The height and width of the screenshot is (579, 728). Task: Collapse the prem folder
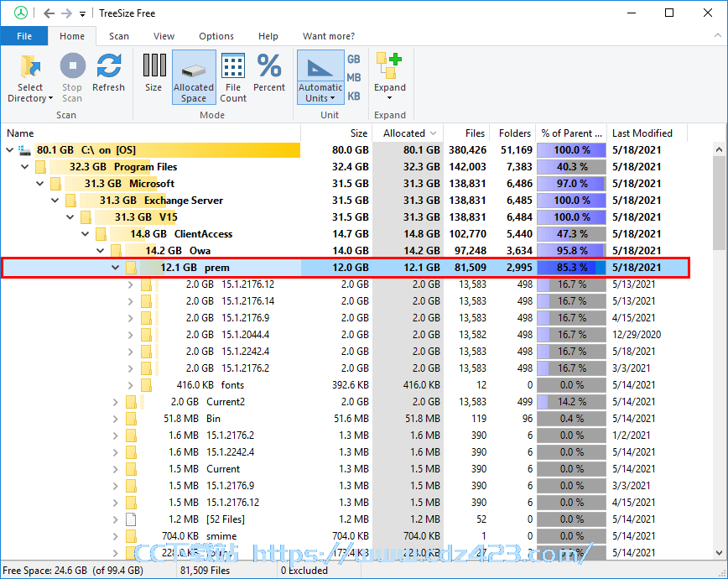click(x=115, y=267)
